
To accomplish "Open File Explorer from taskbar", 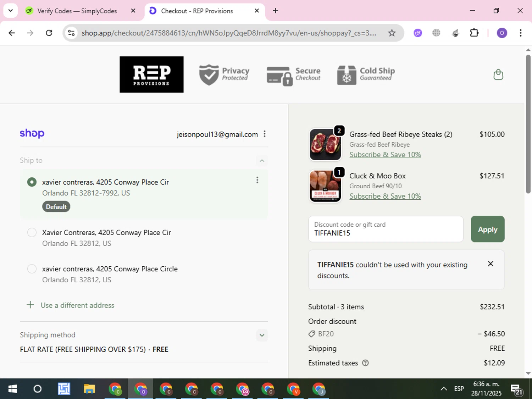I will coord(89,389).
